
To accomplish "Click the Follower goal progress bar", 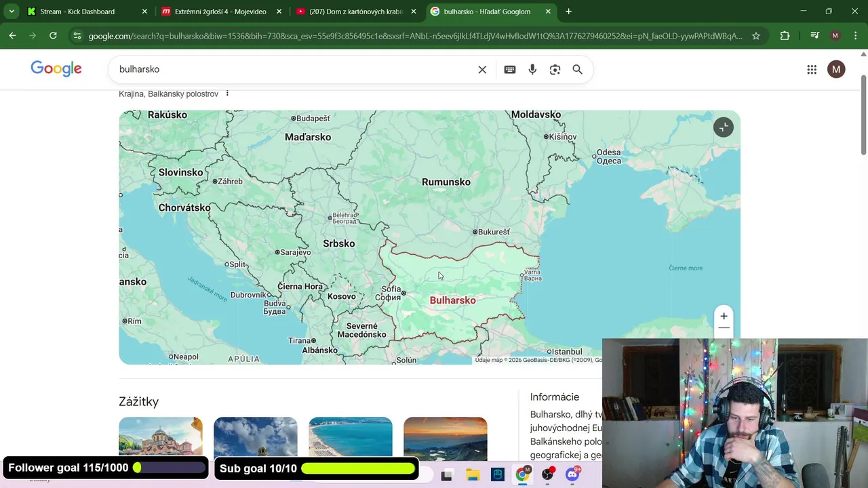I will pyautogui.click(x=170, y=468).
